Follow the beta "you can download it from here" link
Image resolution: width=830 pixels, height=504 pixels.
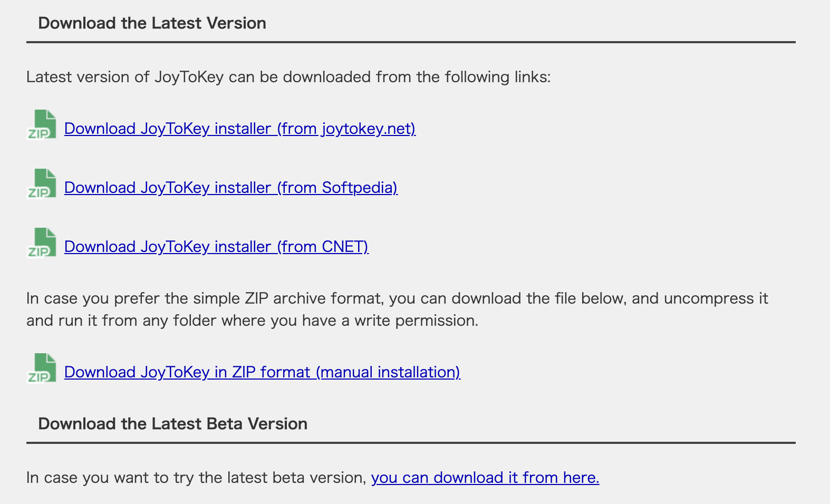point(485,478)
